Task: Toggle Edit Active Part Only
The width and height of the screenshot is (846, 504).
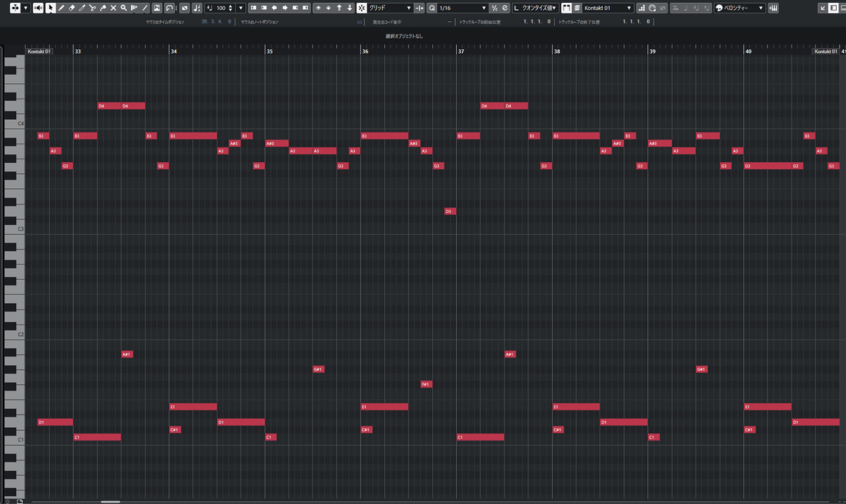Action: click(x=577, y=8)
